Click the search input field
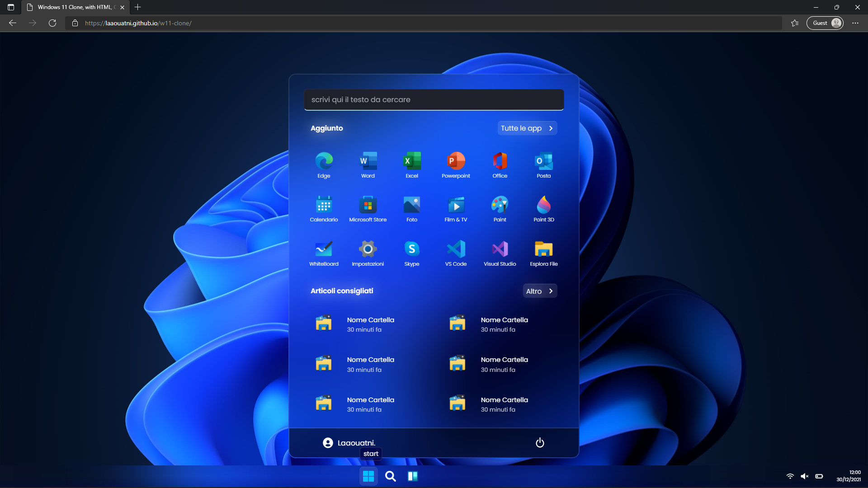The height and width of the screenshot is (488, 868). [x=434, y=99]
